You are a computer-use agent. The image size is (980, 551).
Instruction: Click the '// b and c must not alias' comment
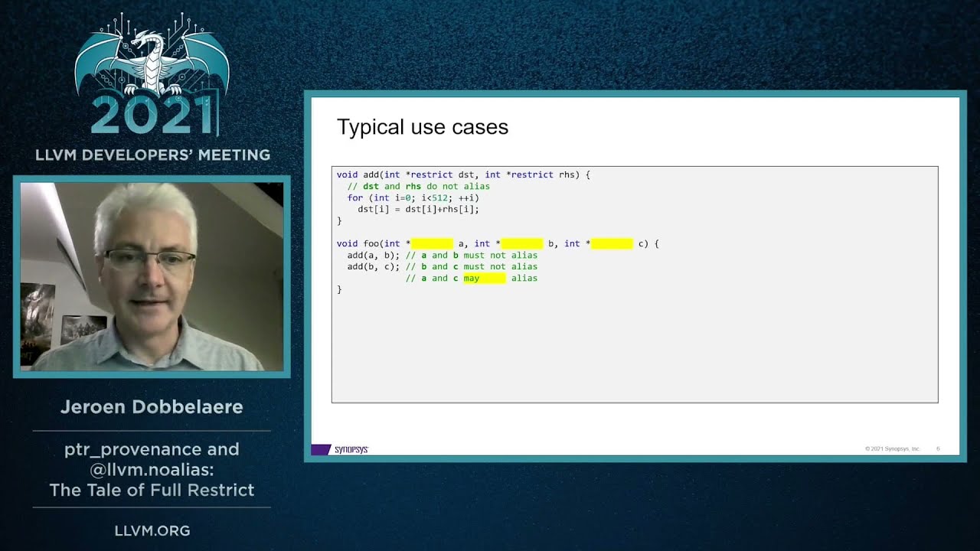[472, 266]
